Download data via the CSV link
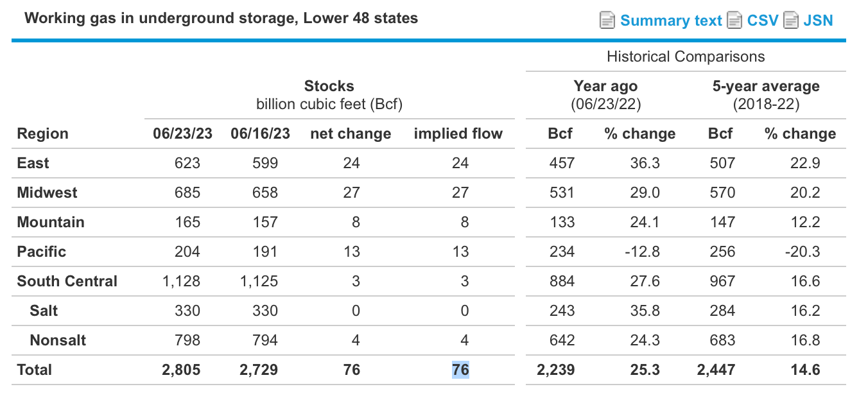868x407 pixels. 760,20
